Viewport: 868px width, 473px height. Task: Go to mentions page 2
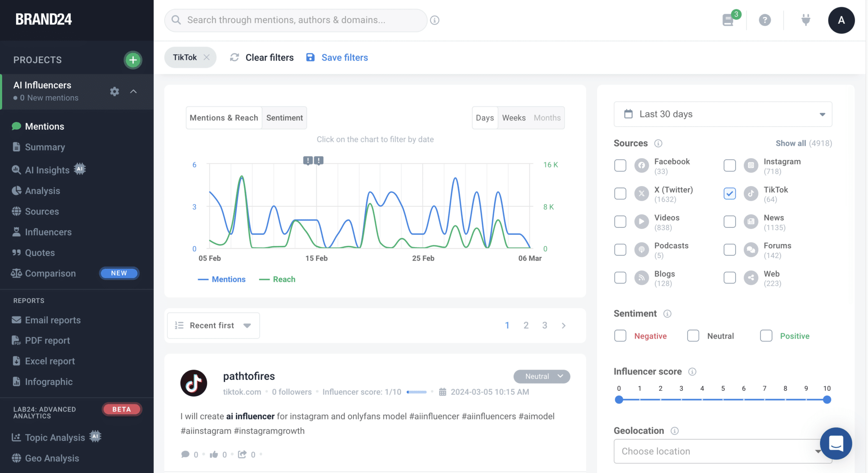tap(526, 326)
